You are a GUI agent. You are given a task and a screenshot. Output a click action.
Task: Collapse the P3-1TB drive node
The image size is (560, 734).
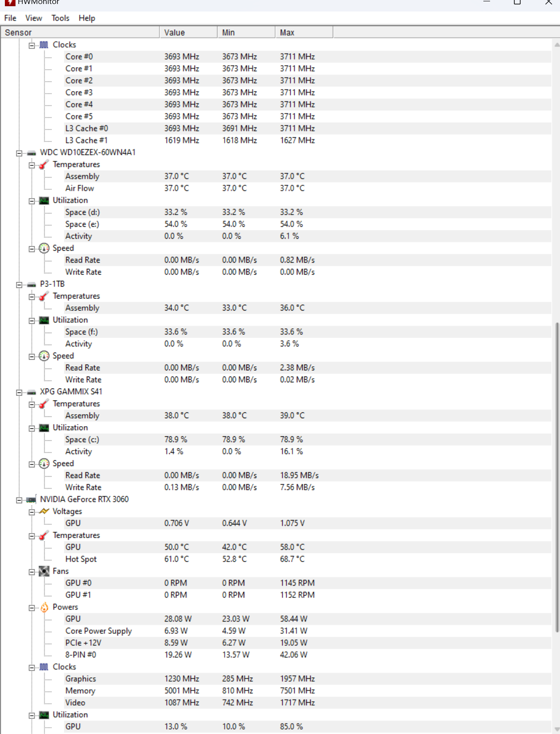19,284
